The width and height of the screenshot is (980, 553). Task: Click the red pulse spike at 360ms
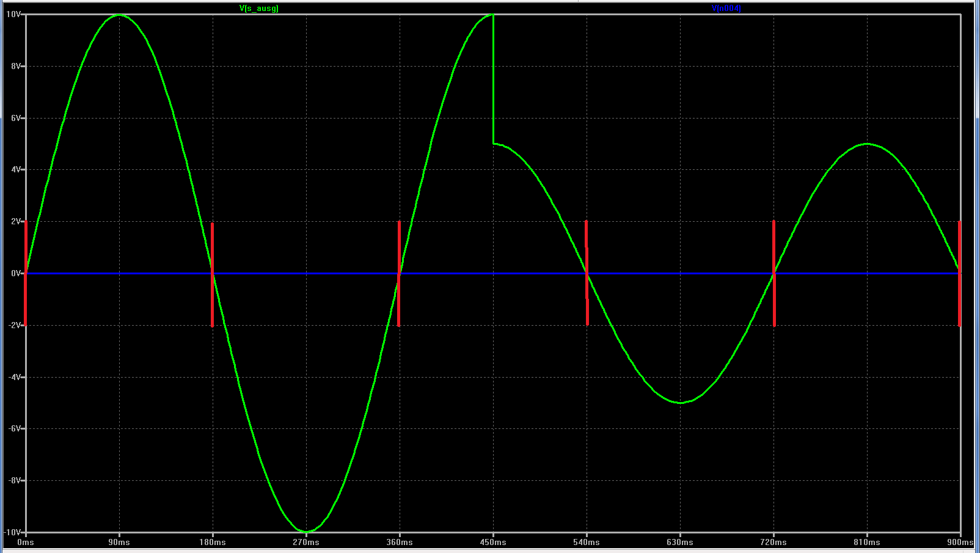click(x=399, y=273)
